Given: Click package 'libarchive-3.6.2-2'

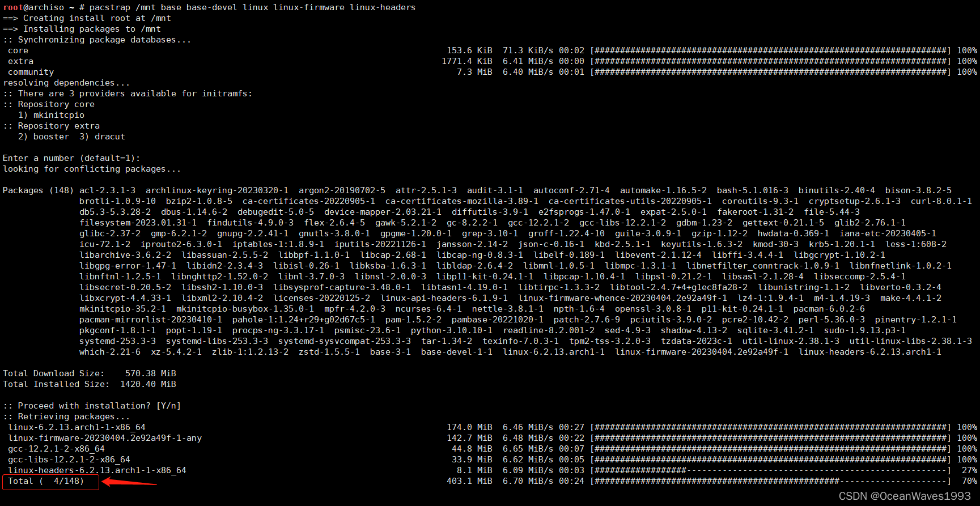Looking at the screenshot, I should (125, 255).
